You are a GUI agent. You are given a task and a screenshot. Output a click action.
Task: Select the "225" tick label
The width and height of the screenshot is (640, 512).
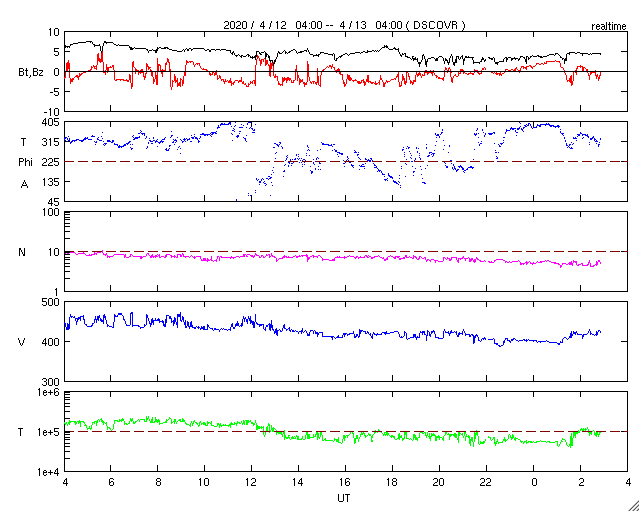[52, 162]
